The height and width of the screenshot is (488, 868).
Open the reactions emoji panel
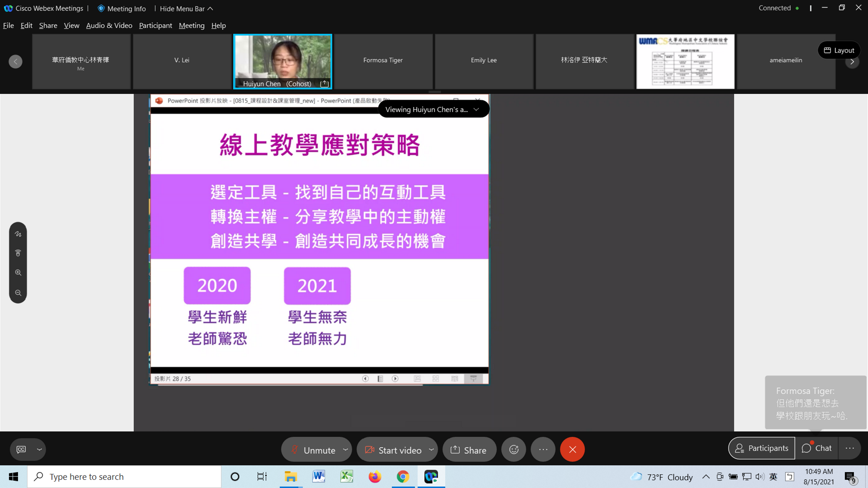[514, 449]
